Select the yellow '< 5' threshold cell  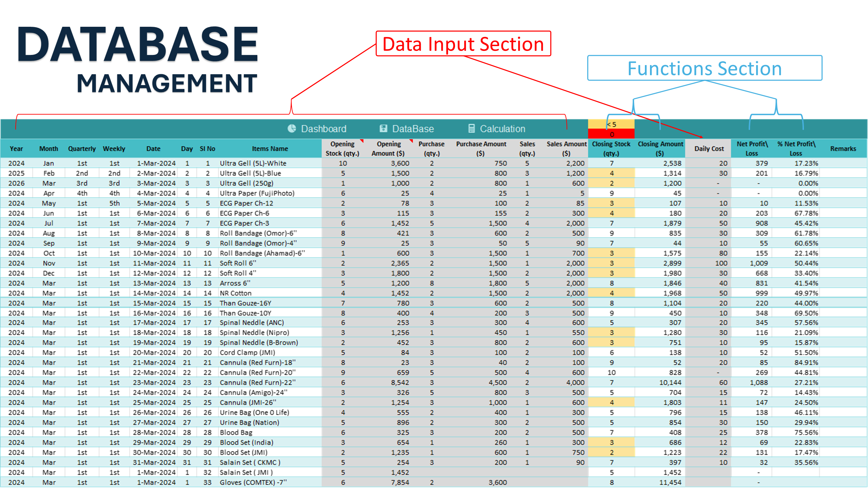click(611, 124)
